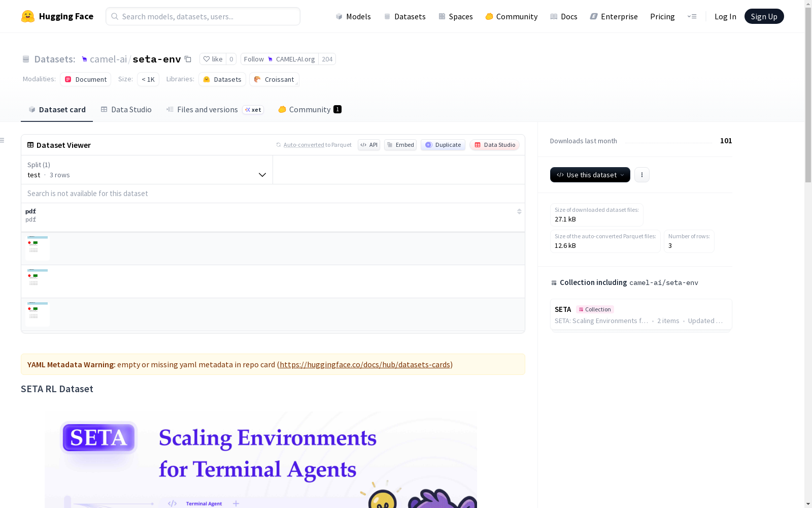Expand the Split test dropdown
This screenshot has width=812, height=508.
click(147, 170)
